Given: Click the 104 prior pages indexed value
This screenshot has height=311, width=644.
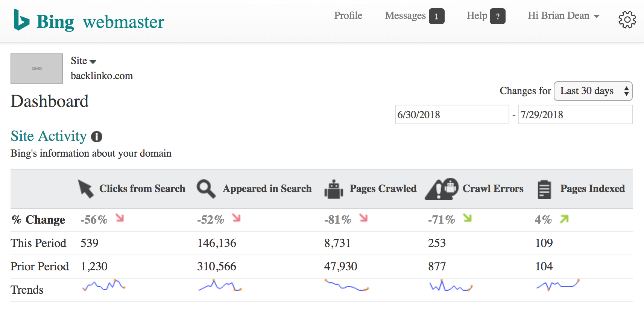Looking at the screenshot, I should [x=544, y=267].
